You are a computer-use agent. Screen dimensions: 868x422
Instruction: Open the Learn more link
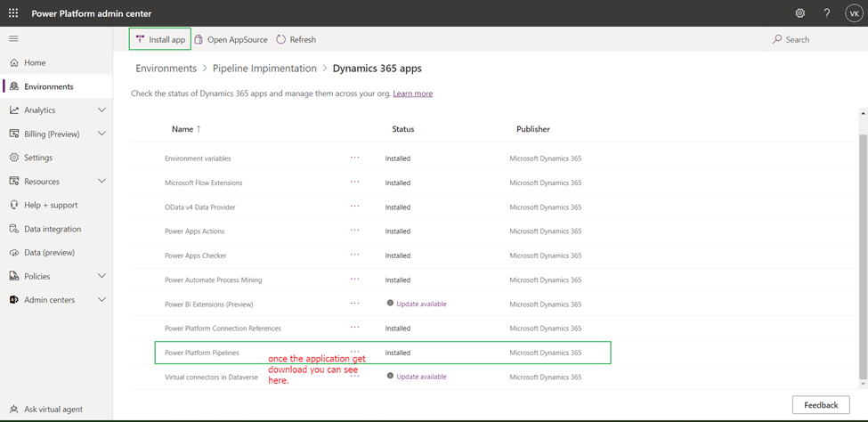tap(412, 93)
